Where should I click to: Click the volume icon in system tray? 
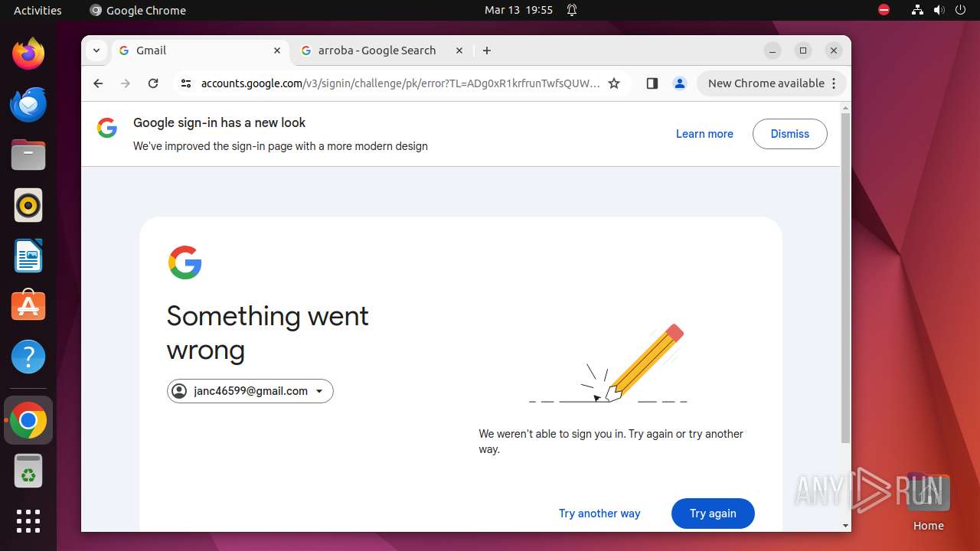pos(939,10)
